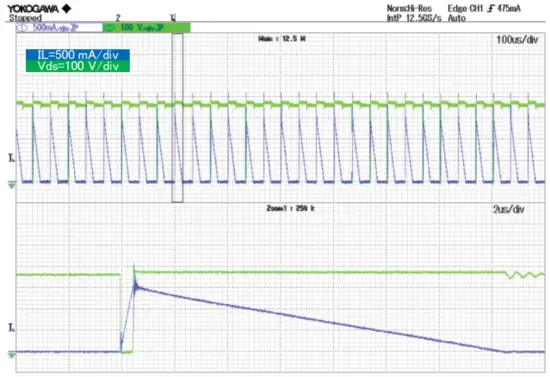
Task: Click the "2us/div" zoom timebase label
Action: (x=509, y=209)
